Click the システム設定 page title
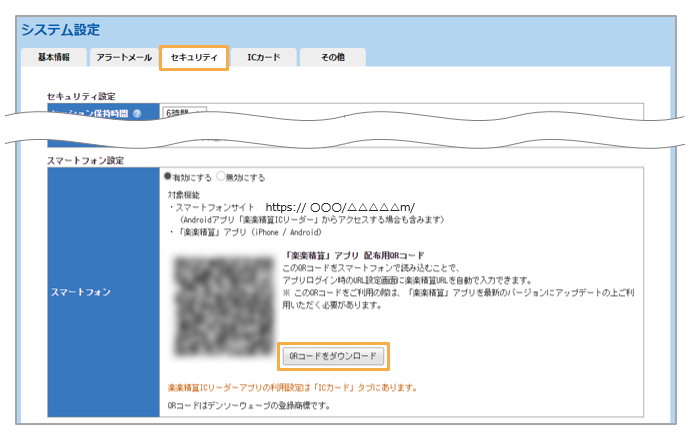The image size is (696, 438). pos(60,30)
